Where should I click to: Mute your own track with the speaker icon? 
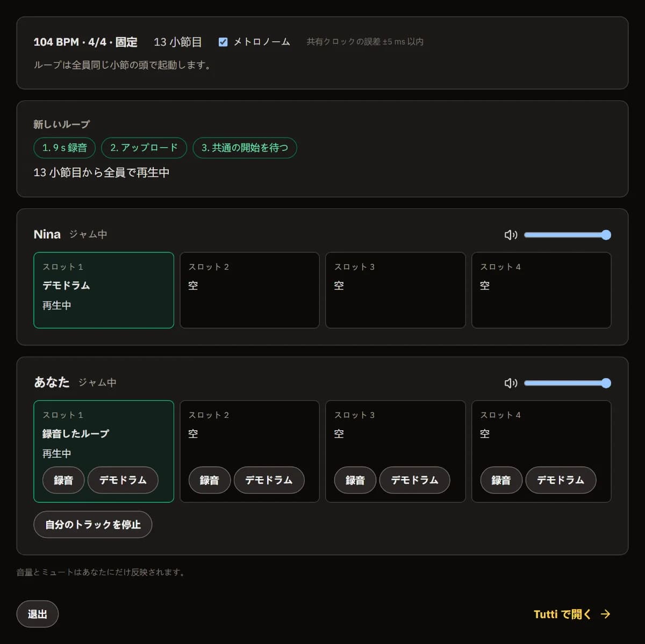pos(511,383)
